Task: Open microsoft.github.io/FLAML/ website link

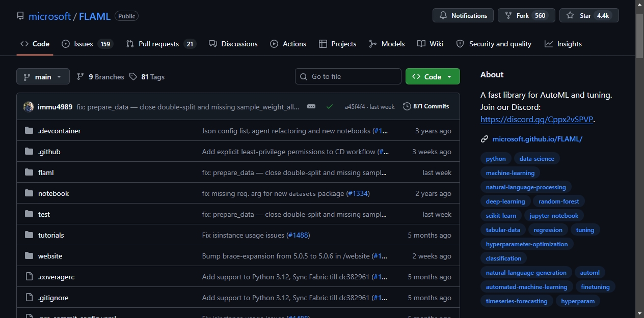Action: [538, 139]
